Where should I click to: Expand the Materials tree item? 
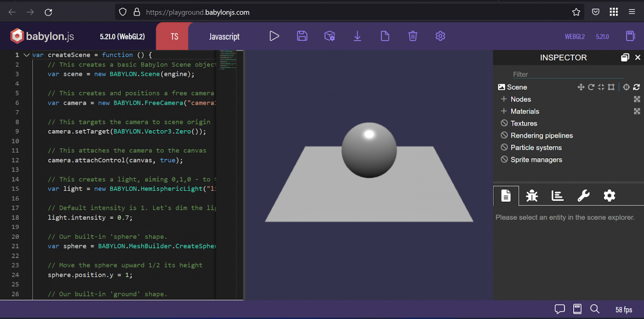505,111
